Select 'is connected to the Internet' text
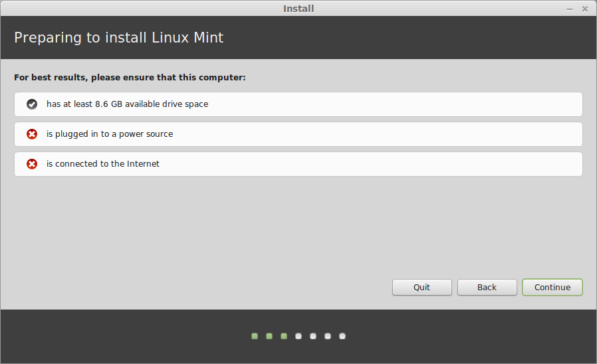 click(103, 164)
